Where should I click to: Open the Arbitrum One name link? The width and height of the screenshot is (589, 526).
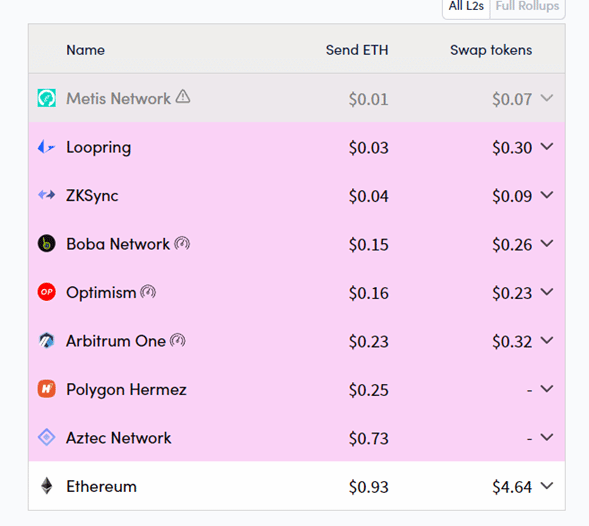116,341
